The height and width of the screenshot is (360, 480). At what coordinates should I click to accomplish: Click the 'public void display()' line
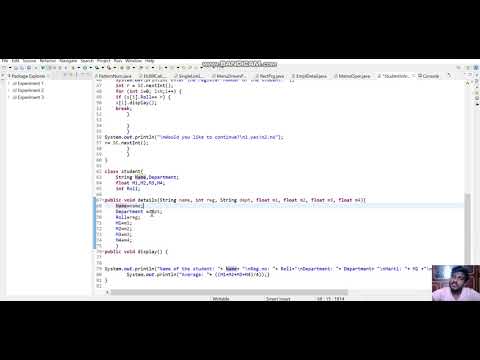click(136, 252)
